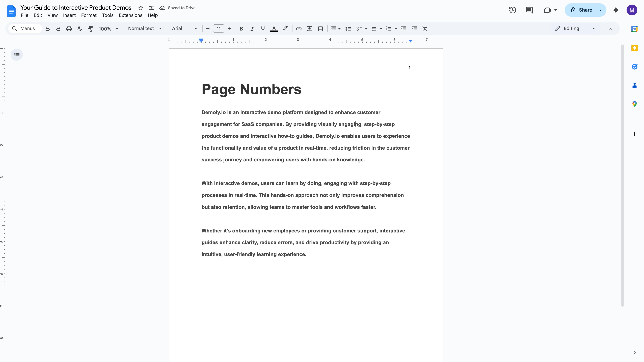
Task: Activate the paint format tool
Action: 90,29
